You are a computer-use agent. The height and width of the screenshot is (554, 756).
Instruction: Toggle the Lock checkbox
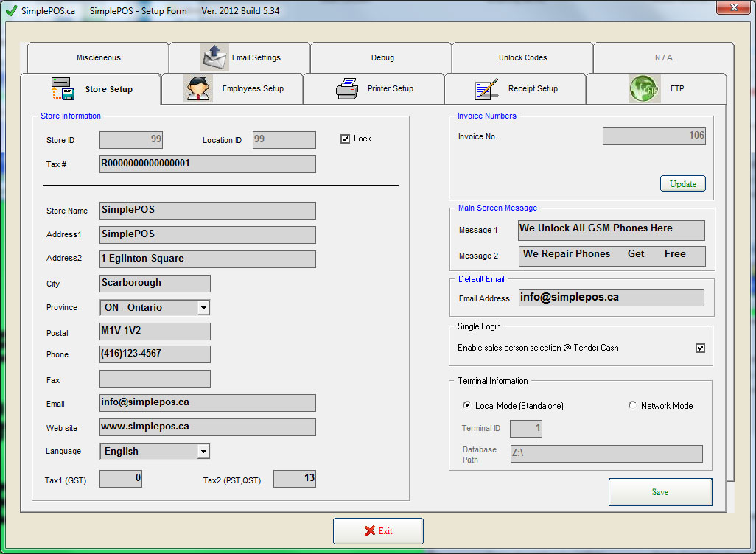[x=346, y=138]
